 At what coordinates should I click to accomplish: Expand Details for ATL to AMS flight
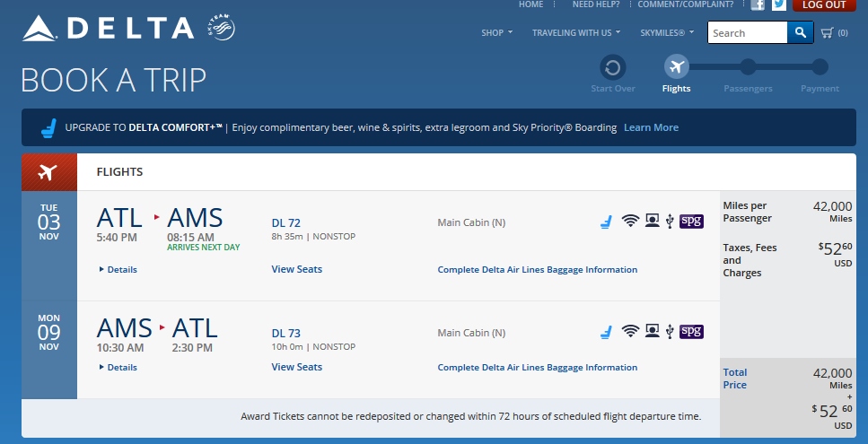(118, 269)
